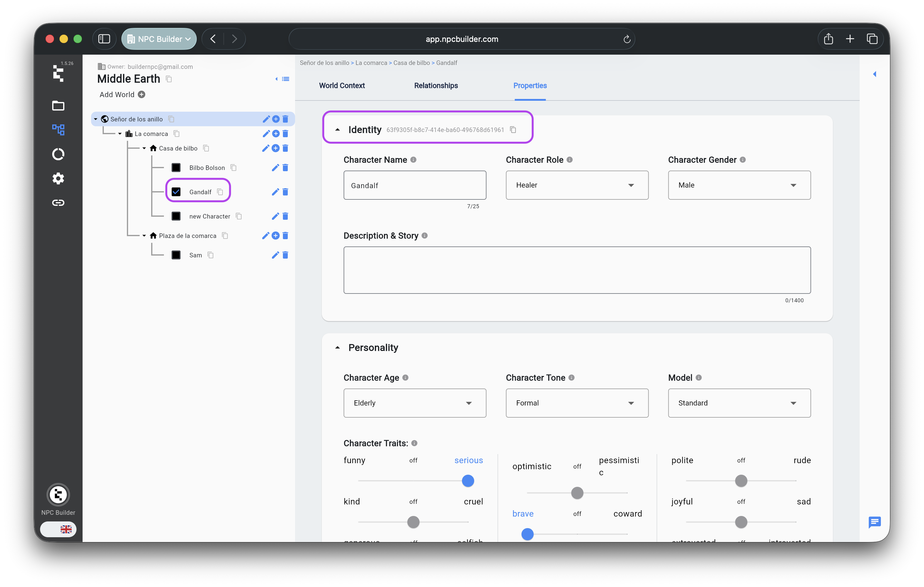Switch to the Relationships tab
The width and height of the screenshot is (924, 587).
436,86
